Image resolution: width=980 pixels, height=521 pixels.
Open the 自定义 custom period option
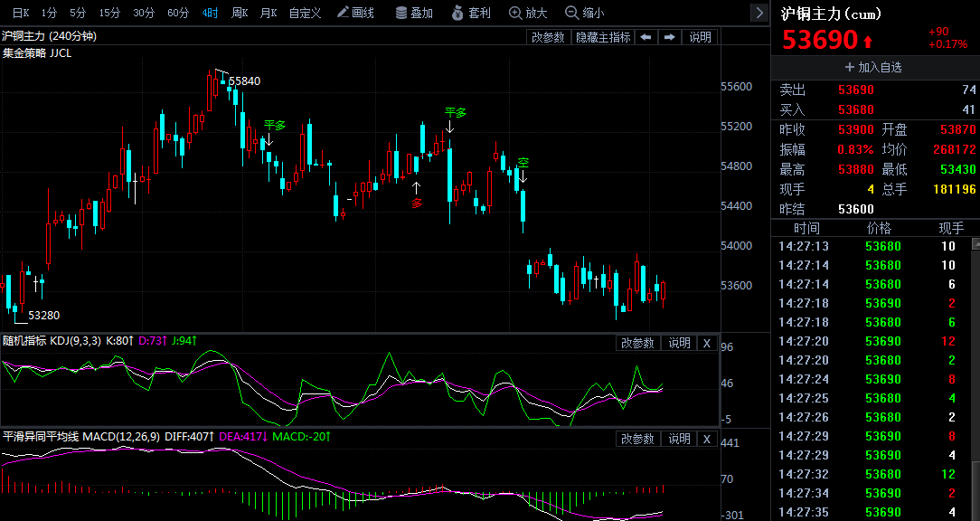pyautogui.click(x=305, y=13)
